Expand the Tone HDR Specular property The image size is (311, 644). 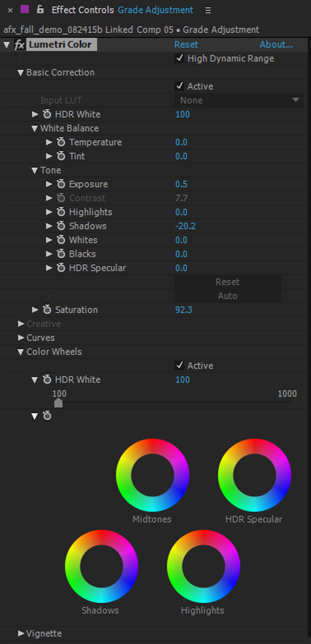pos(49,268)
